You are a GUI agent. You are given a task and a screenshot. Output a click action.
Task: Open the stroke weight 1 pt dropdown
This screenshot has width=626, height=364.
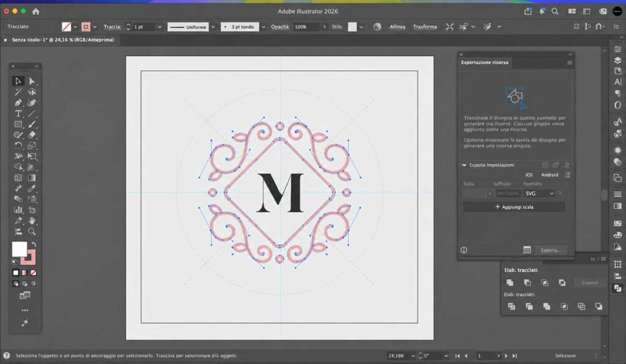pos(160,27)
